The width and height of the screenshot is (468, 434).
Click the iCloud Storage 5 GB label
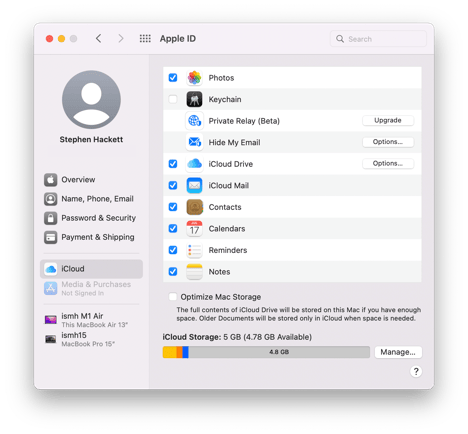[237, 337]
